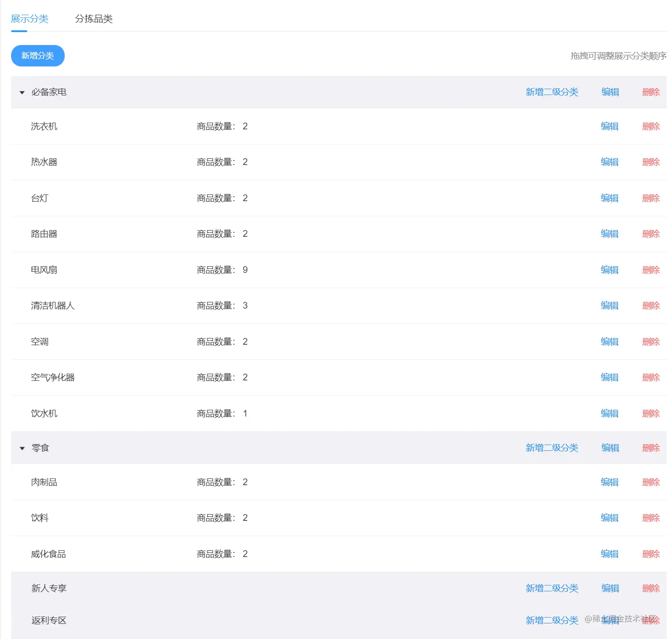Delete the 热水器 subcategory
The height and width of the screenshot is (639, 672).
click(651, 162)
